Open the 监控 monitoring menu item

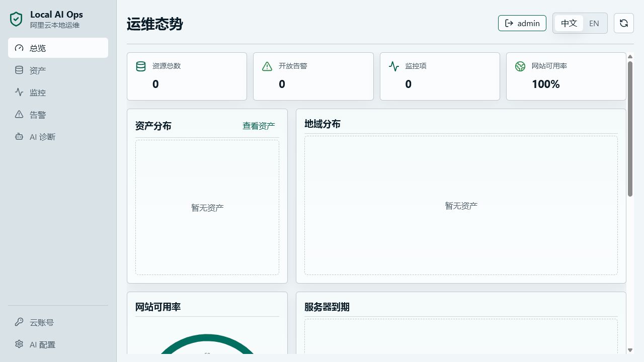(58, 93)
